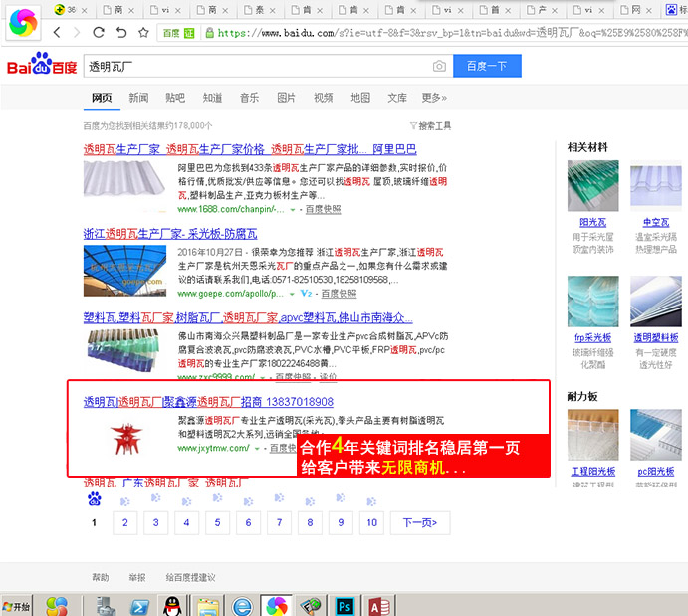Close the first browser tab labeled 36
Viewport: 688px width, 616px height.
85,10
